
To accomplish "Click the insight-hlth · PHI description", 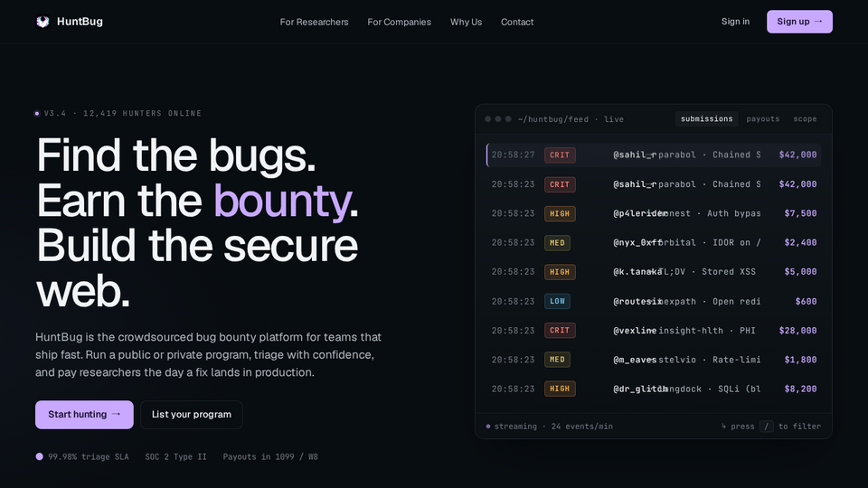I will pyautogui.click(x=707, y=331).
